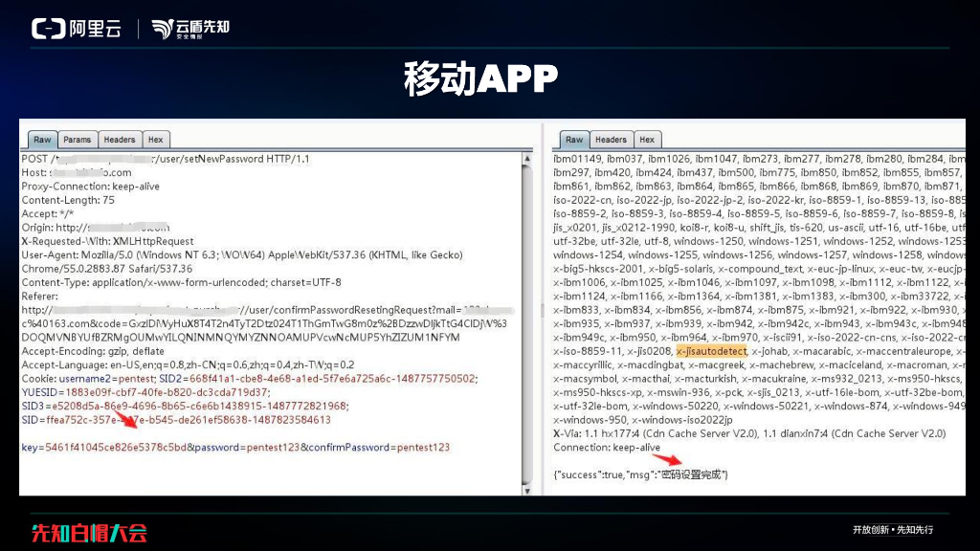
Task: Select the Raw tab in response panel
Action: point(574,140)
